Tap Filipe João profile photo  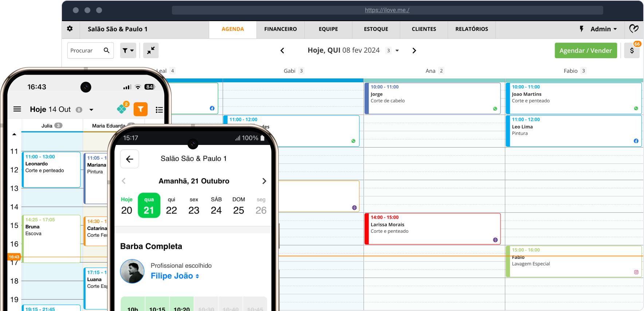[132, 271]
